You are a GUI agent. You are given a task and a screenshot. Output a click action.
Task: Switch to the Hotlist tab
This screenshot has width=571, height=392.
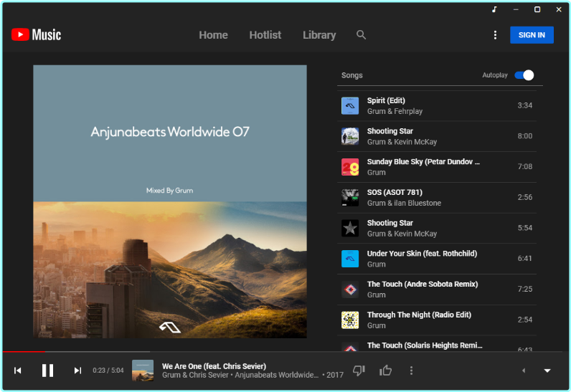(265, 35)
